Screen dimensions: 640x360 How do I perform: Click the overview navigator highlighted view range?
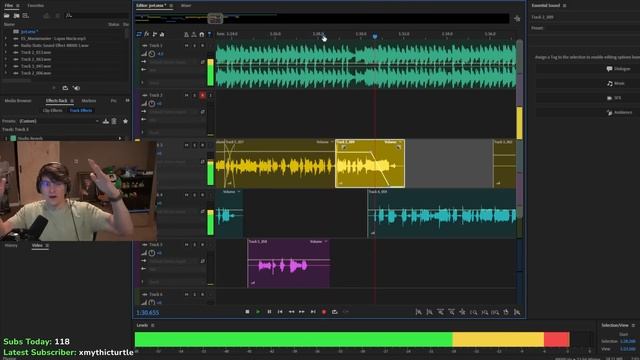click(215, 18)
